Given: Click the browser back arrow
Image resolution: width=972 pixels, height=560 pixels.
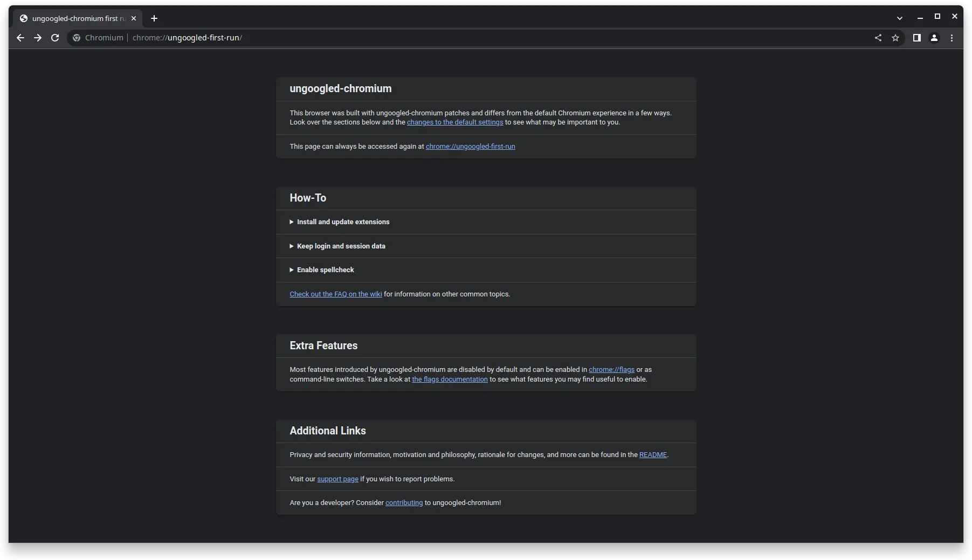Looking at the screenshot, I should [20, 38].
